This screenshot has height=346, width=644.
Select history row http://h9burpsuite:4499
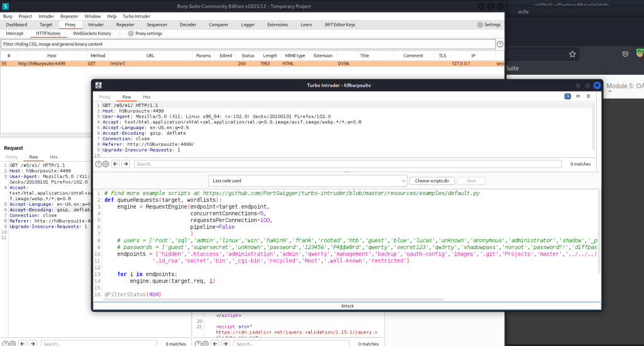[x=252, y=64]
